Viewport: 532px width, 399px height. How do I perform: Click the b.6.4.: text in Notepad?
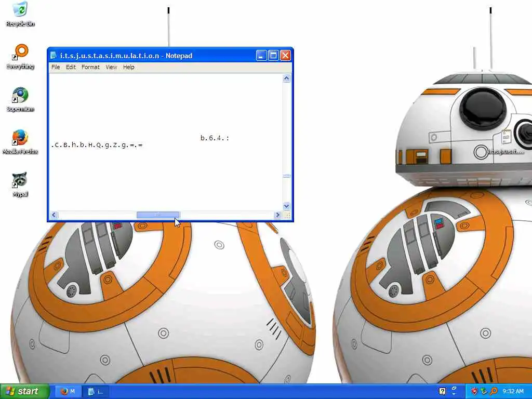215,138
